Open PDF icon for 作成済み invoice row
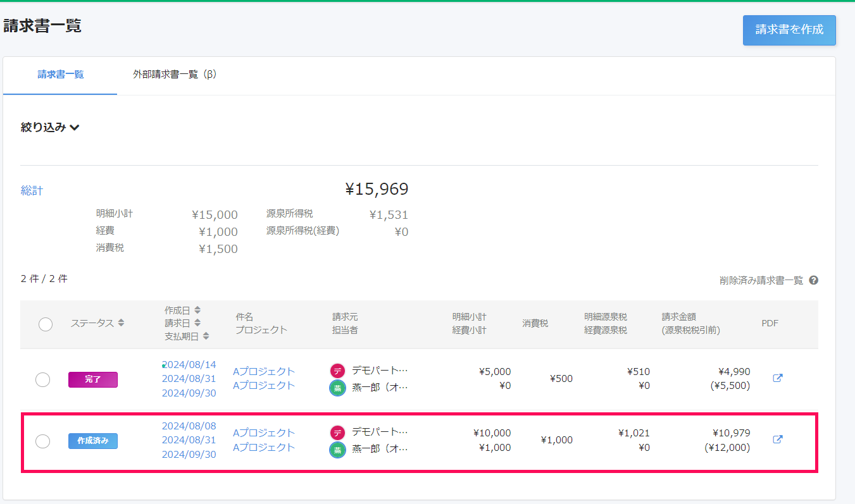 (x=778, y=439)
